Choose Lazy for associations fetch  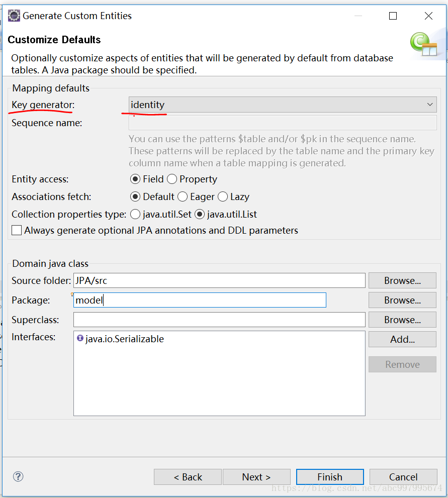pos(222,196)
